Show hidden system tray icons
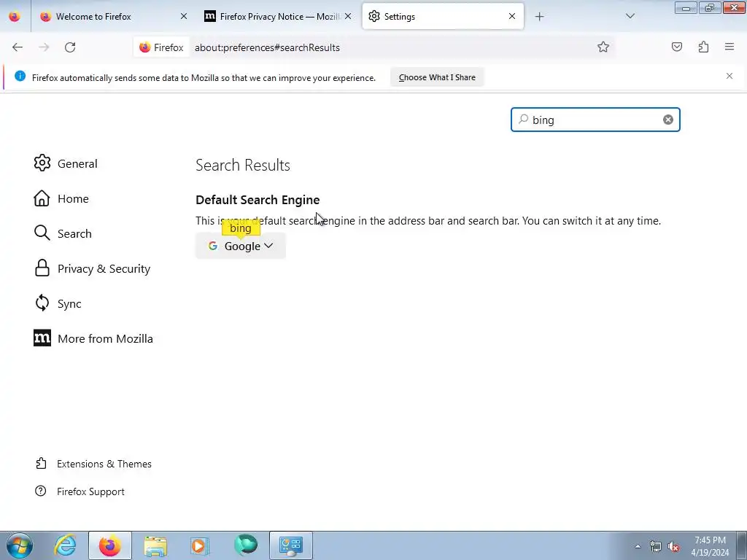747x560 pixels. click(x=638, y=547)
